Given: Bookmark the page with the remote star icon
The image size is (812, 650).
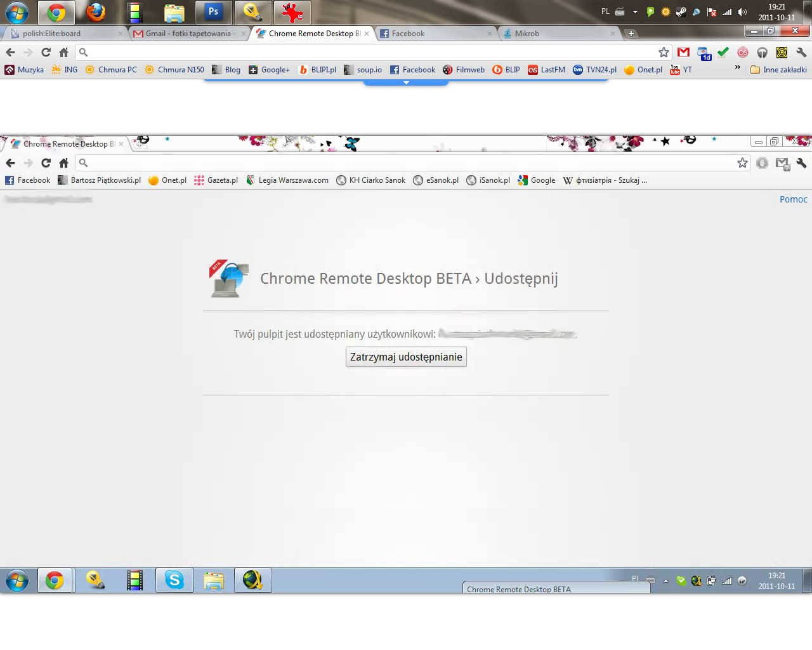Looking at the screenshot, I should (x=742, y=163).
